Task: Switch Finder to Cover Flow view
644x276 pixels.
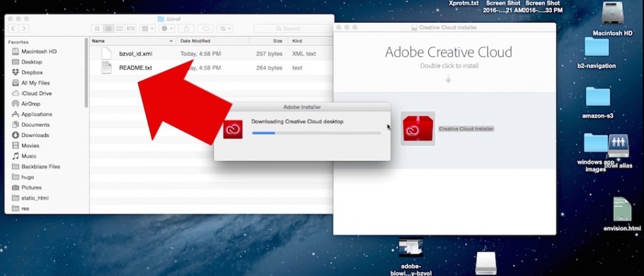Action: (131, 28)
